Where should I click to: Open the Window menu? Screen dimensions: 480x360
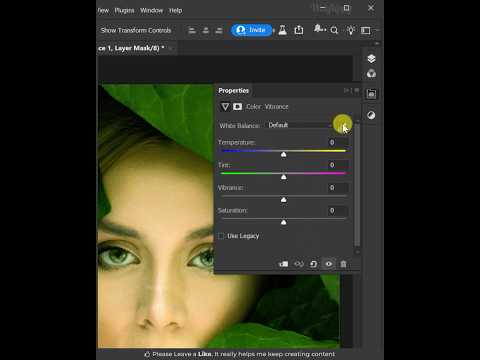(x=152, y=11)
